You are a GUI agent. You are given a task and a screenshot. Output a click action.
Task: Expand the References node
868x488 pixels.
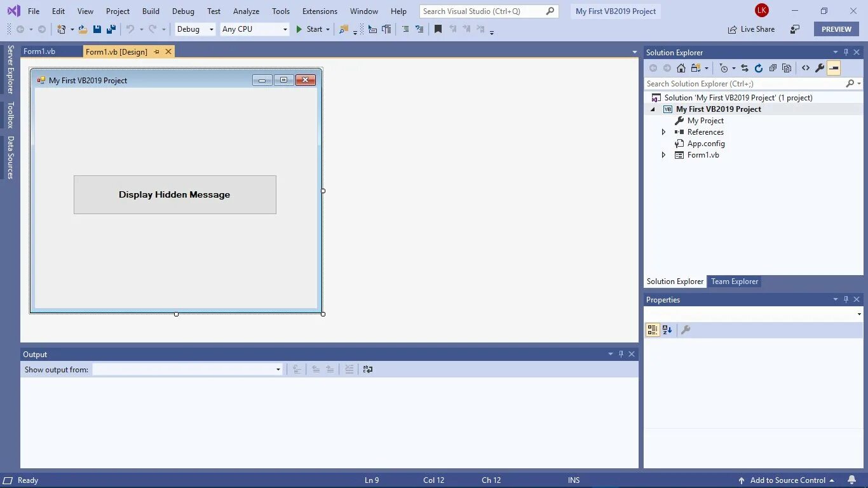[x=663, y=132]
